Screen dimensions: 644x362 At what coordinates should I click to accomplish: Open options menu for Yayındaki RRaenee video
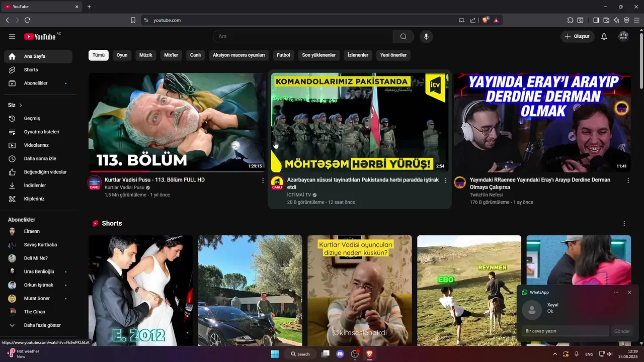[x=628, y=180]
